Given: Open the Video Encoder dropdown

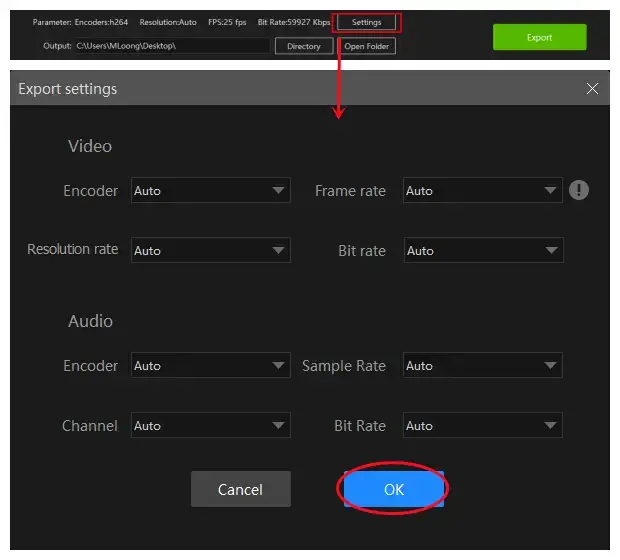Looking at the screenshot, I should point(211,191).
